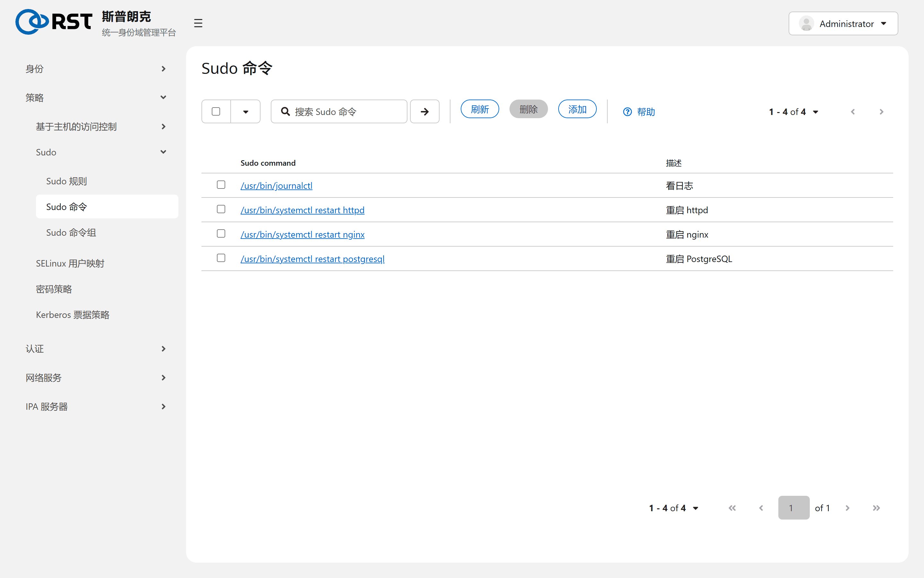924x578 pixels.
Task: Open the systemctl restart nginx link
Action: 303,235
